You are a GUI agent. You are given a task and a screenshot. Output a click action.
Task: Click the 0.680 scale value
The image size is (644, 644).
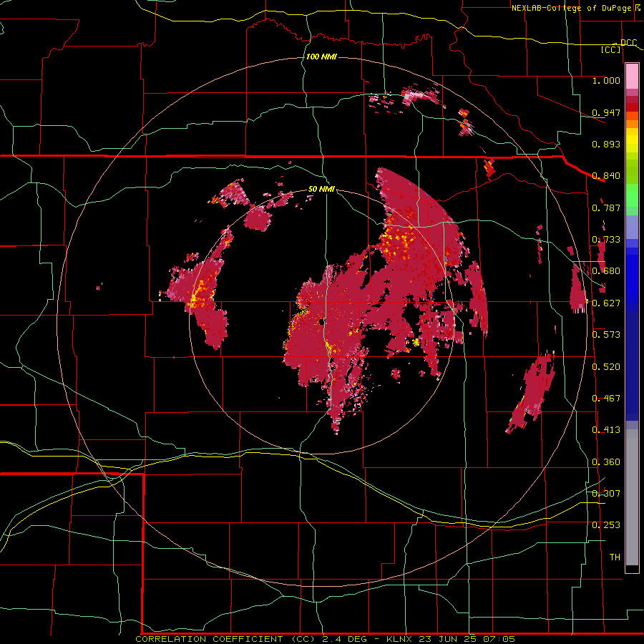pyautogui.click(x=606, y=271)
